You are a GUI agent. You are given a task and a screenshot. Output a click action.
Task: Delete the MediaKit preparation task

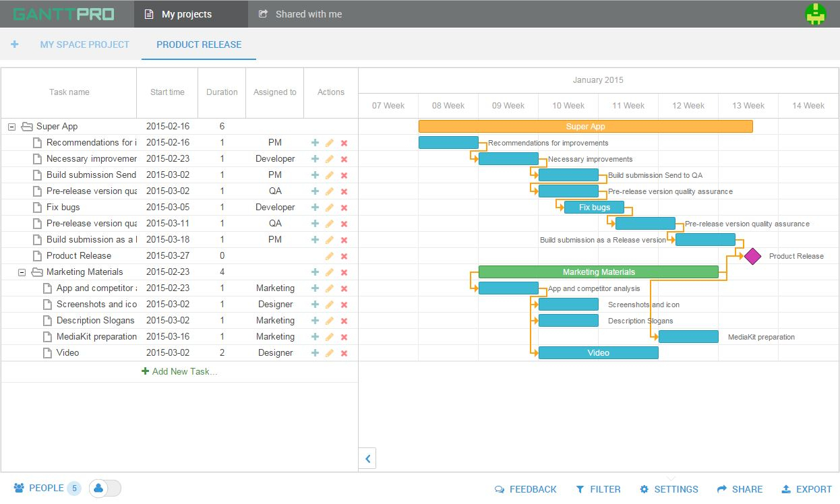344,337
